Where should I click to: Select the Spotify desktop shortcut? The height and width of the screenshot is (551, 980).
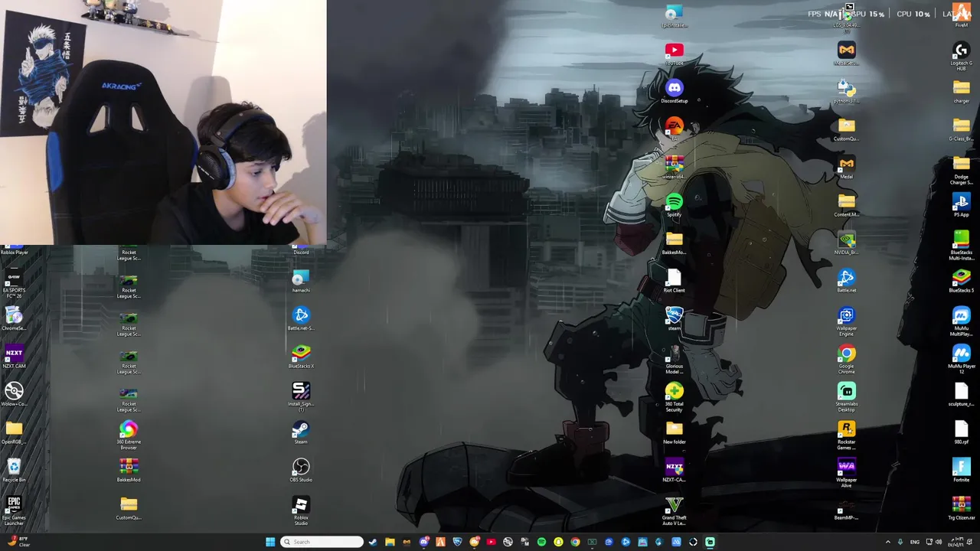pyautogui.click(x=674, y=205)
